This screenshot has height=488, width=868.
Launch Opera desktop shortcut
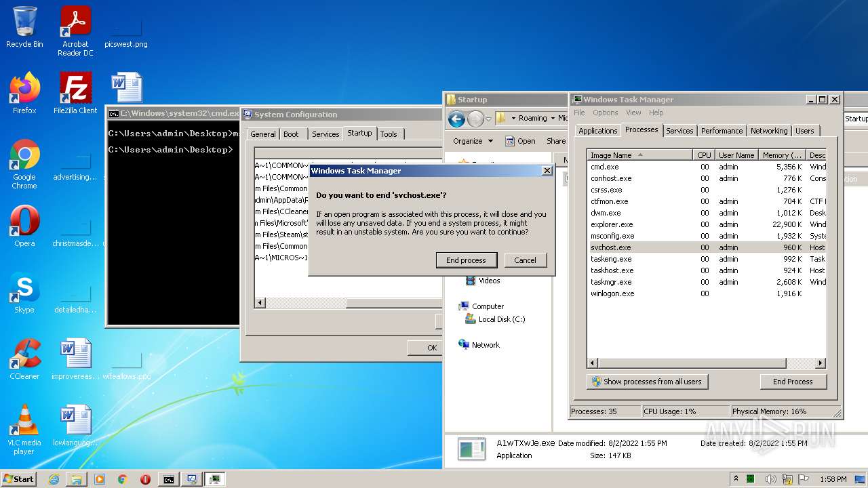click(24, 226)
